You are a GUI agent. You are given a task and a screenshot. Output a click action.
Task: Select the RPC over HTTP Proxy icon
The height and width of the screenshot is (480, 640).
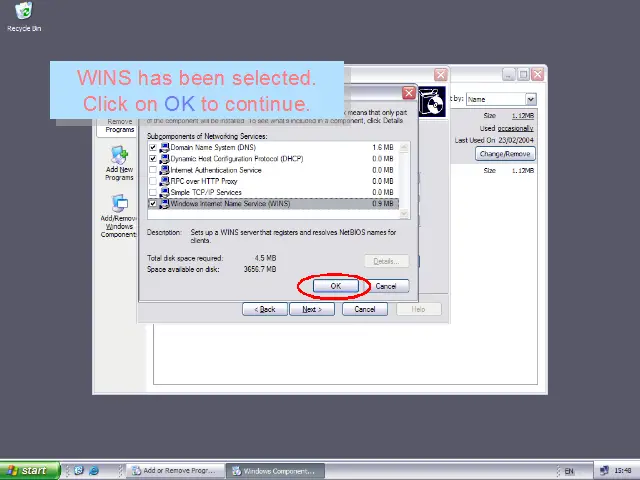pyautogui.click(x=164, y=181)
